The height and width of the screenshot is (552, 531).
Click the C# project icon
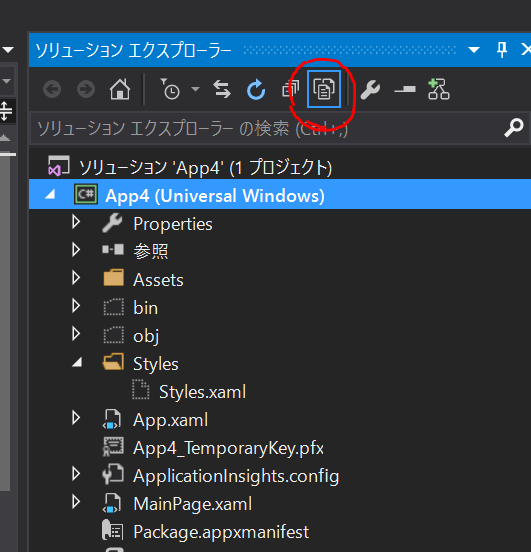coord(86,194)
